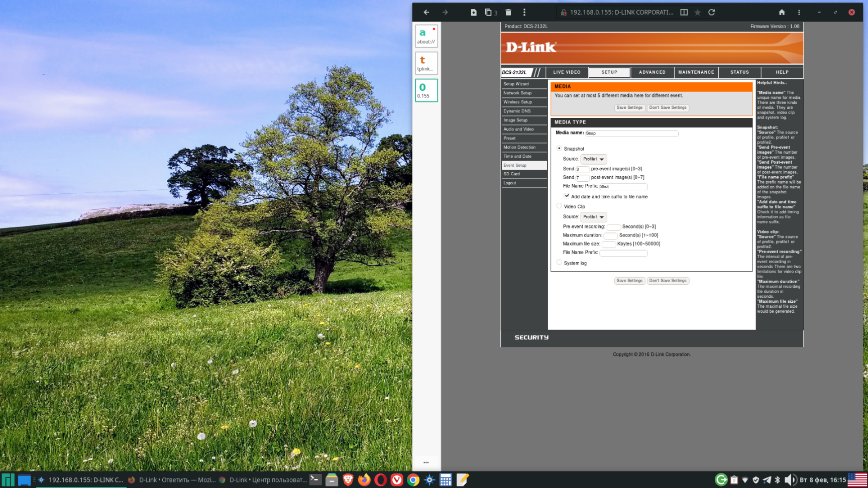Launch Firefox from the taskbar launcher
Image resolution: width=868 pixels, height=488 pixels.
(x=364, y=480)
